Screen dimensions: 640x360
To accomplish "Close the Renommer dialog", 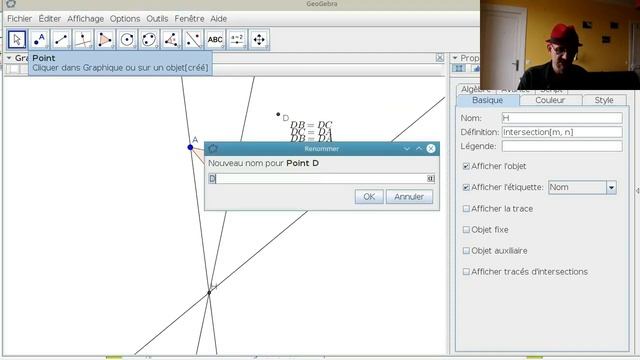I will [x=431, y=149].
